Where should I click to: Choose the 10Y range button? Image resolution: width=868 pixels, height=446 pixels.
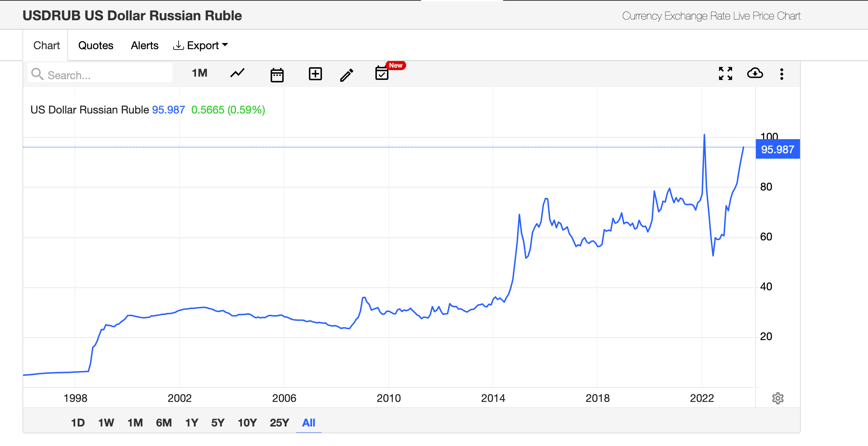pos(247,423)
